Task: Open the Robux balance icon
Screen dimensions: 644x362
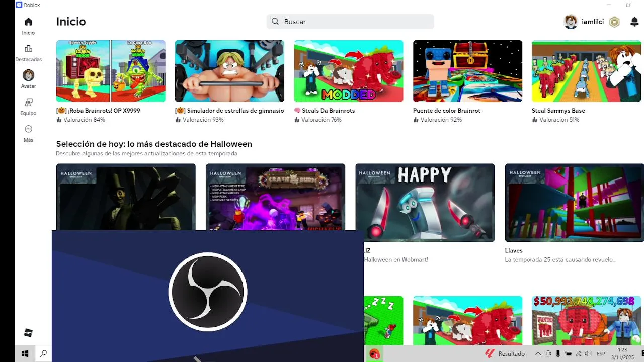Action: [614, 22]
